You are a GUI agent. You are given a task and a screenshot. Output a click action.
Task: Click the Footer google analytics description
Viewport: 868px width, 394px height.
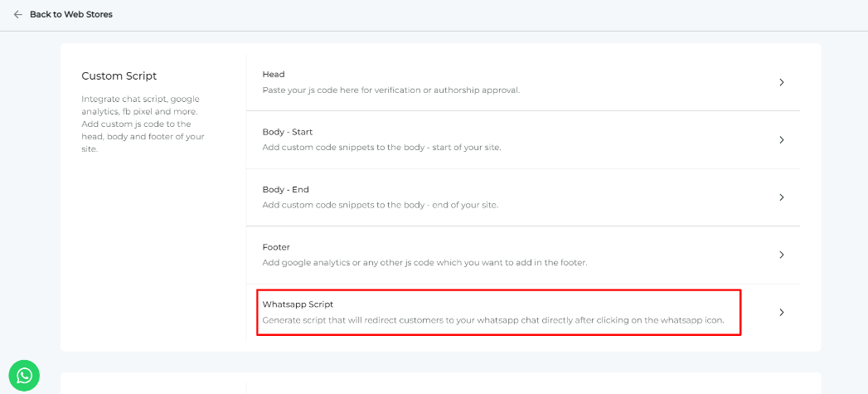(424, 263)
